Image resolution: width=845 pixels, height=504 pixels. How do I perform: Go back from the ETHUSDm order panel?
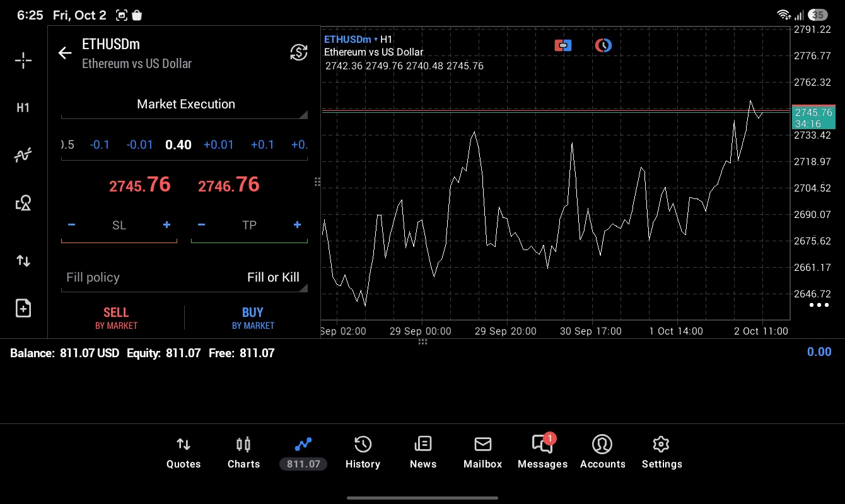65,53
